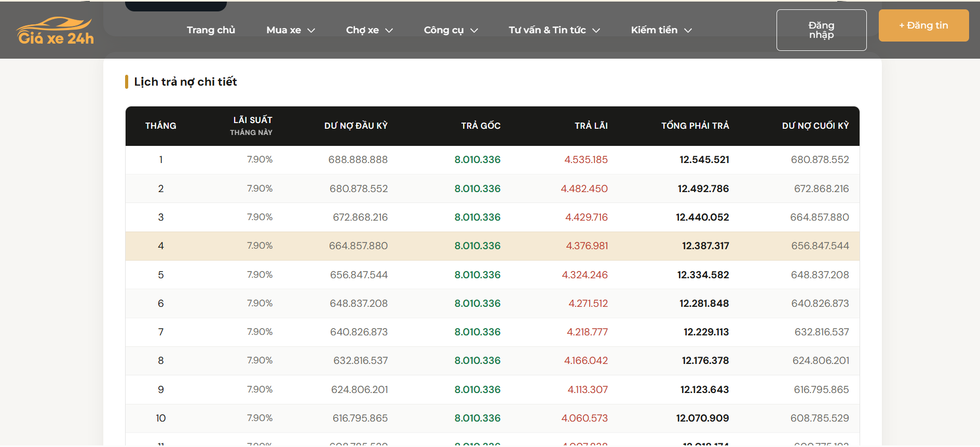Select interest value 4.482.450 in month 2
Viewport: 980px width, 447px height.
584,189
